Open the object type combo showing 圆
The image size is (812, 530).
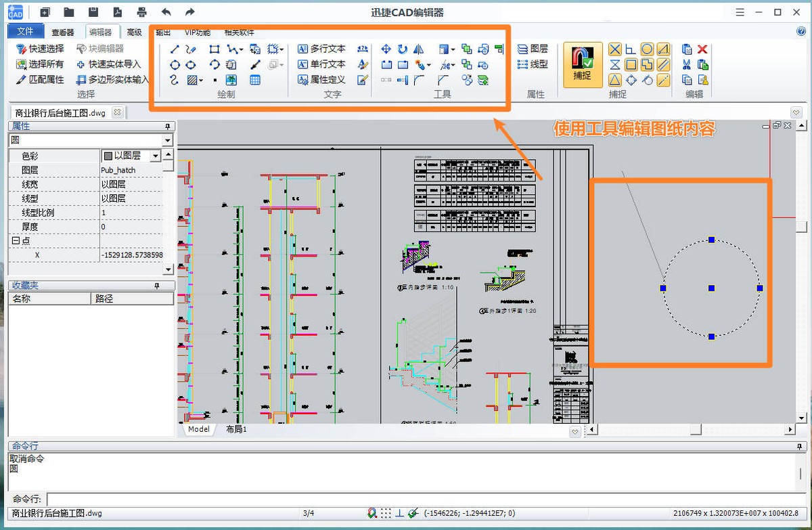point(167,140)
